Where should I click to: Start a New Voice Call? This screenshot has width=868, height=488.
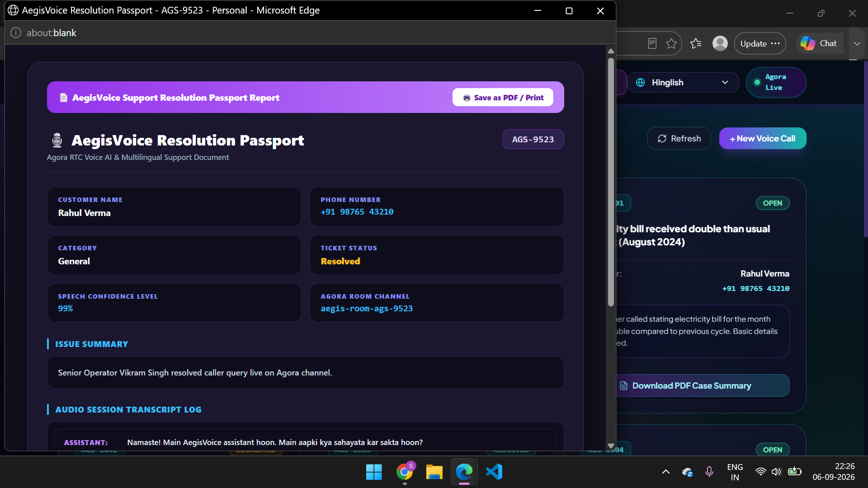[x=763, y=139]
